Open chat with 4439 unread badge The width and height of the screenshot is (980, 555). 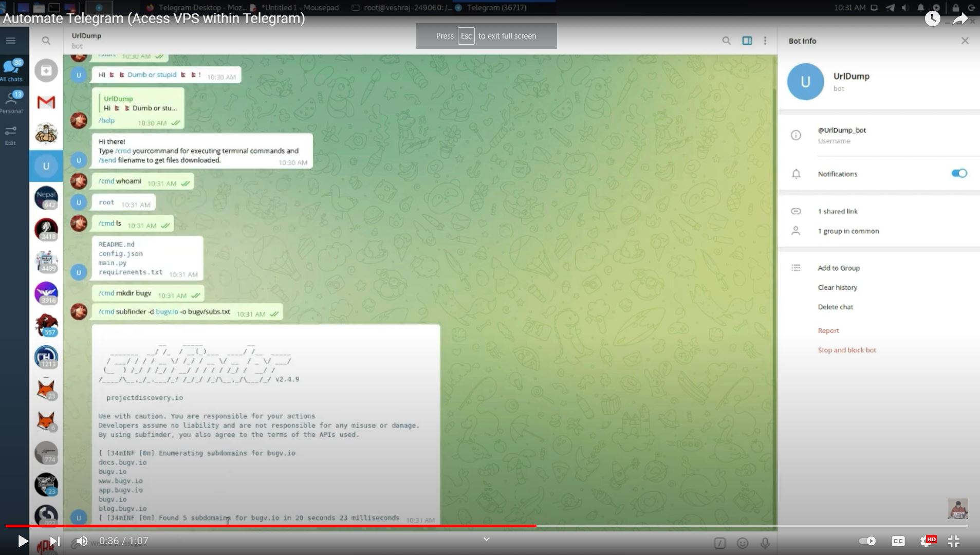pyautogui.click(x=46, y=262)
